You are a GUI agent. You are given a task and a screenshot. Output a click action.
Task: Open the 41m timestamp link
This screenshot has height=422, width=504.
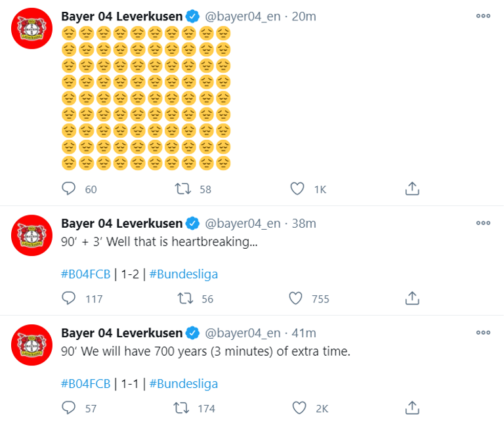(x=303, y=333)
